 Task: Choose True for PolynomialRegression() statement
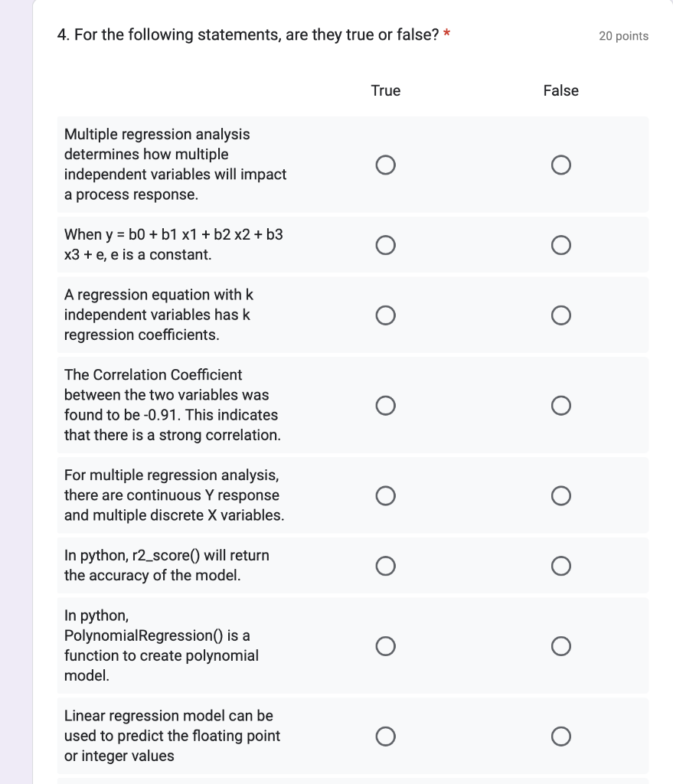(x=386, y=646)
